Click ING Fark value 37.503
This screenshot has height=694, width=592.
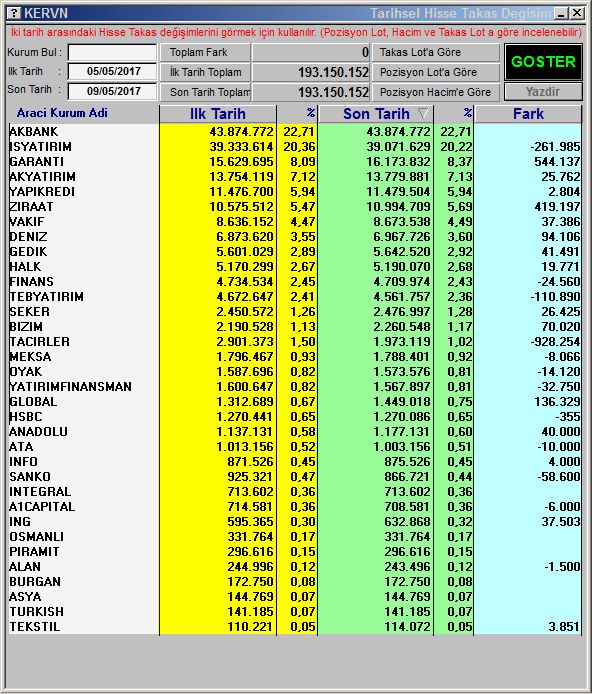[x=561, y=522]
